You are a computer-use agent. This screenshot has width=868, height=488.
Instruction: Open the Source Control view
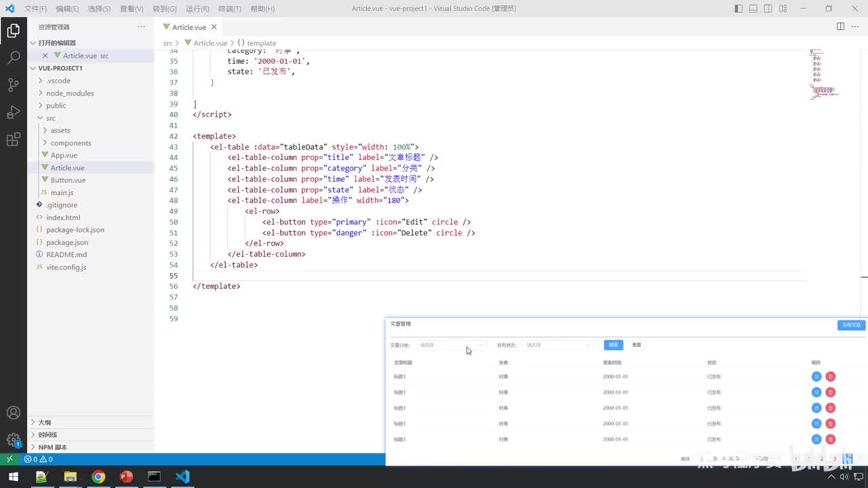pyautogui.click(x=13, y=85)
